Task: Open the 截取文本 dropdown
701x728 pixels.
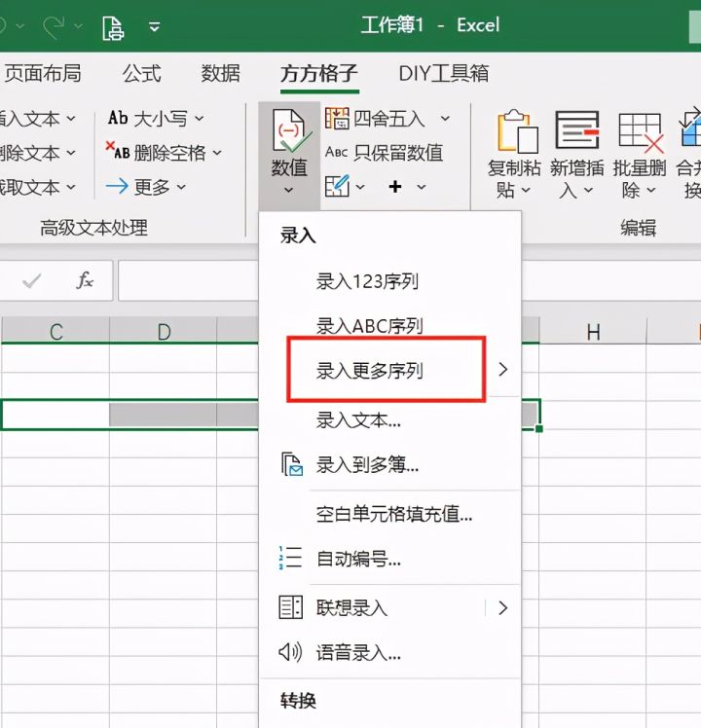Action: click(x=38, y=187)
